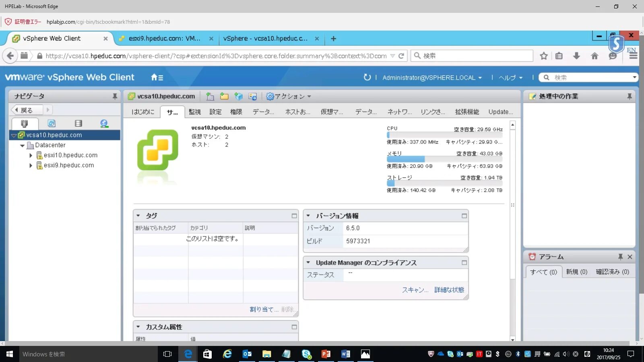644x362 pixels.
Task: Collapse the タグ portlet
Action: [138, 216]
